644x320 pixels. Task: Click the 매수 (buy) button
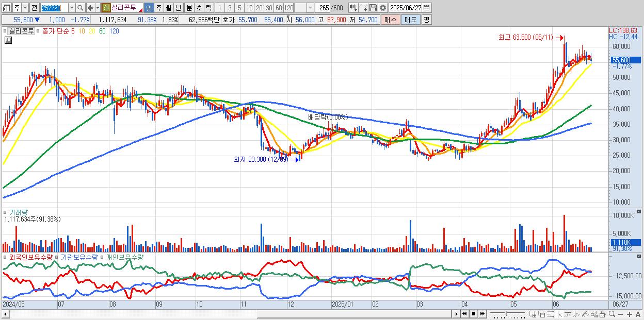(x=391, y=20)
